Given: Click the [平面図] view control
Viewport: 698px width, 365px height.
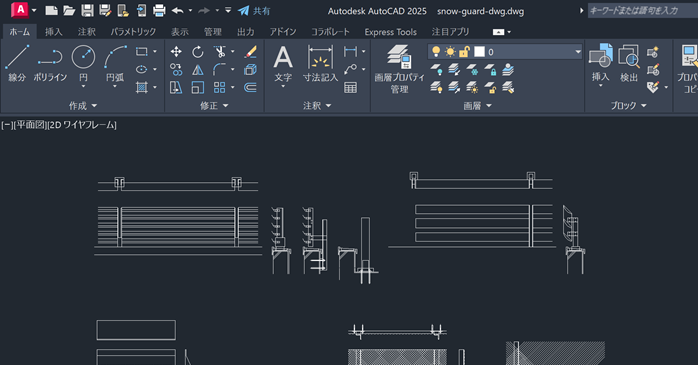Looking at the screenshot, I should pyautogui.click(x=30, y=125).
